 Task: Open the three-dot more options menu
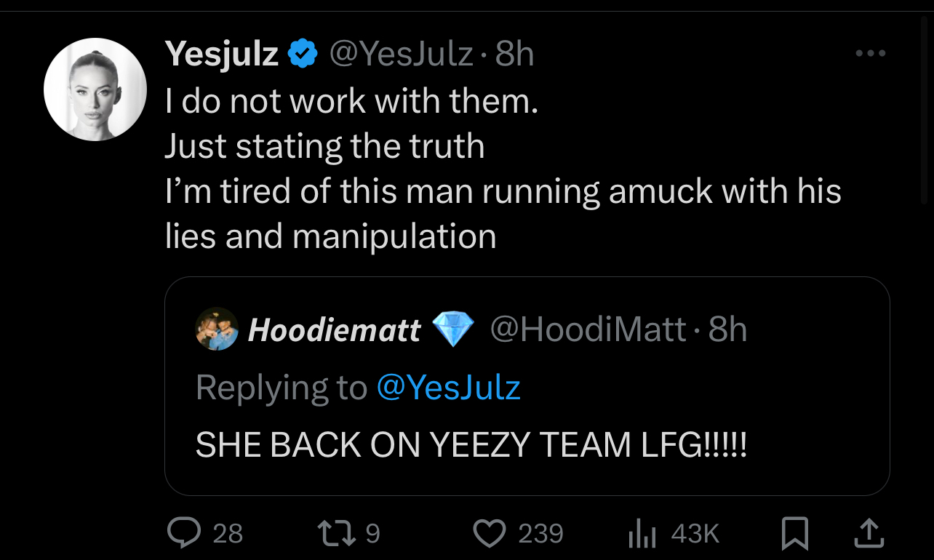[870, 53]
